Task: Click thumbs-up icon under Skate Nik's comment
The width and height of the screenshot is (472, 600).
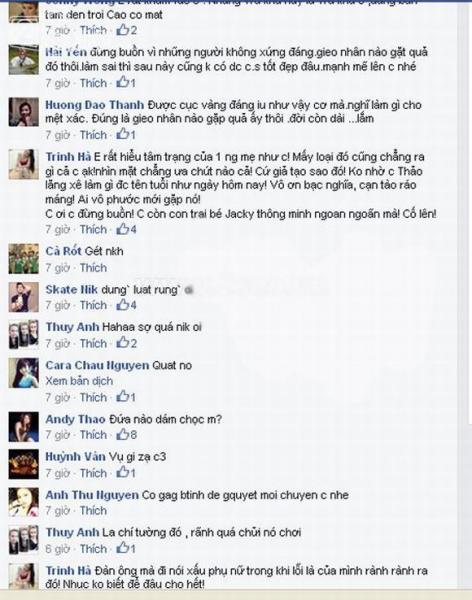Action: [122, 305]
